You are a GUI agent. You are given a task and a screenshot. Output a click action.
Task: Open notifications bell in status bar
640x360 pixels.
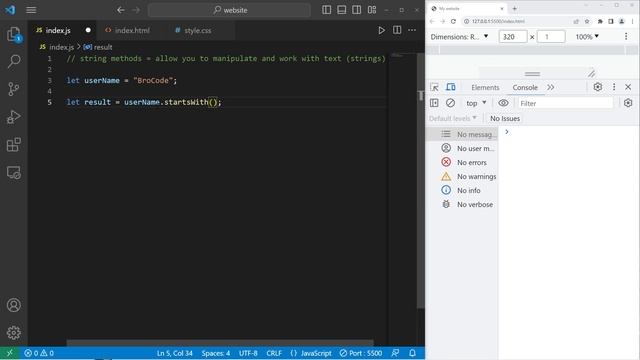tap(412, 353)
